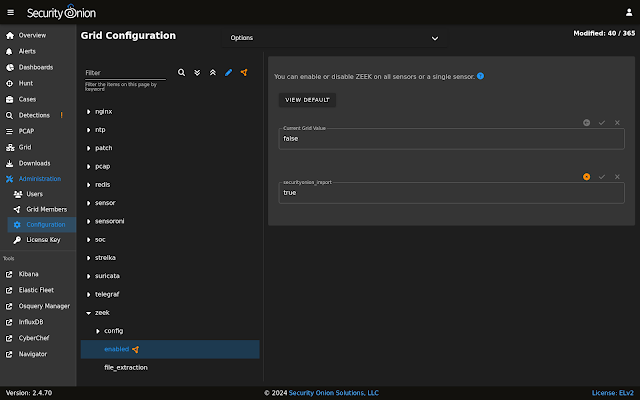Cancel Current Grid Value edit with X
Viewport: 640px width, 400px height.
617,122
